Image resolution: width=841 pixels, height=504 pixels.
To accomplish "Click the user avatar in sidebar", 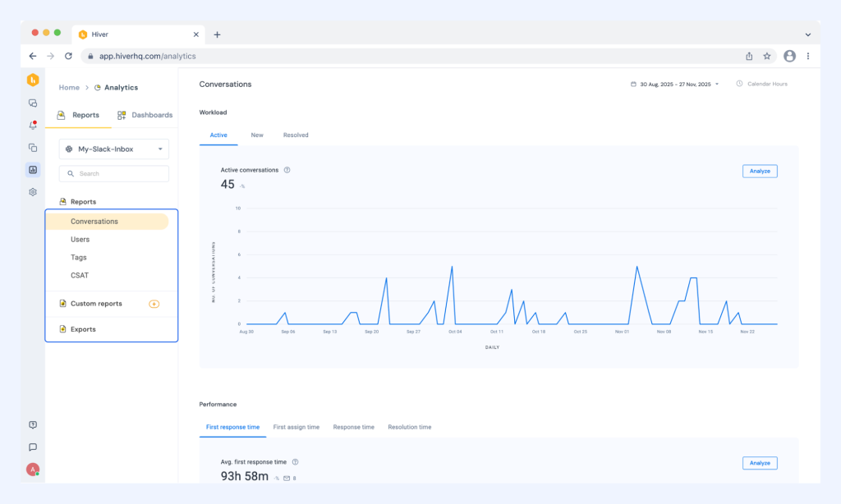I will (x=33, y=470).
